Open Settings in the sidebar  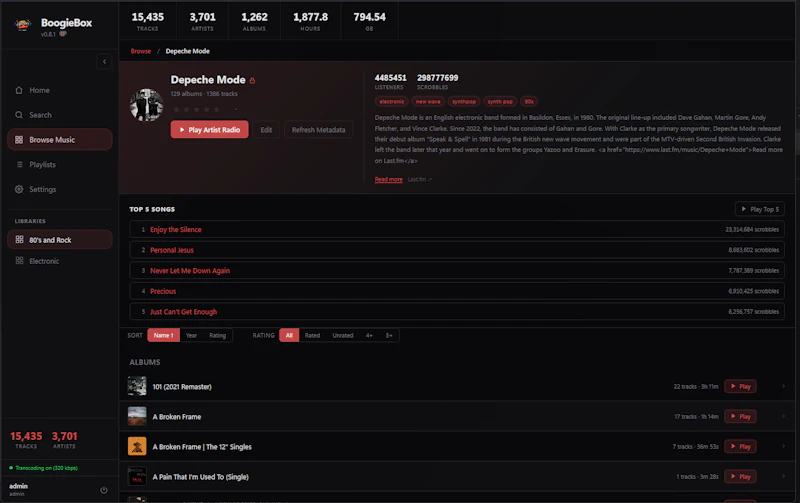[x=60, y=189]
